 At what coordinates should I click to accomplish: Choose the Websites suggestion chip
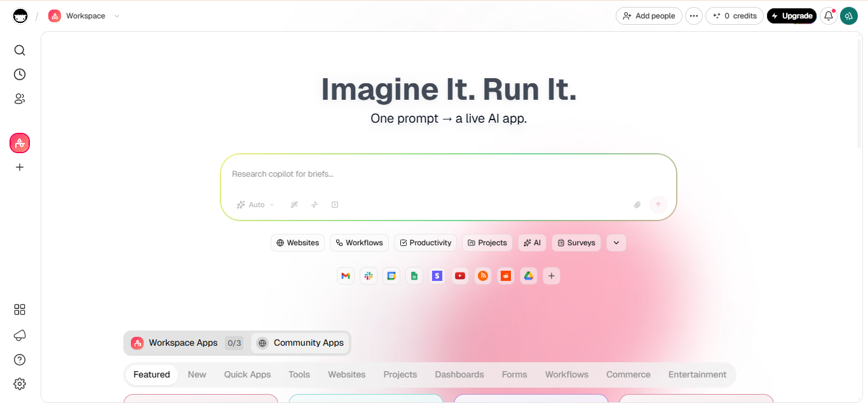pyautogui.click(x=298, y=243)
